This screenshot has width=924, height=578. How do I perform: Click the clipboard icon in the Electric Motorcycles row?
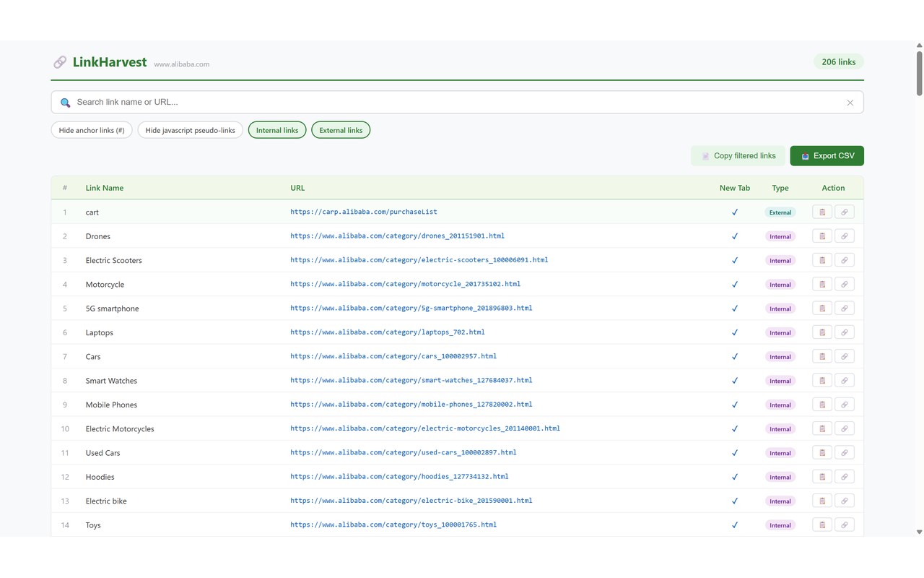point(822,428)
